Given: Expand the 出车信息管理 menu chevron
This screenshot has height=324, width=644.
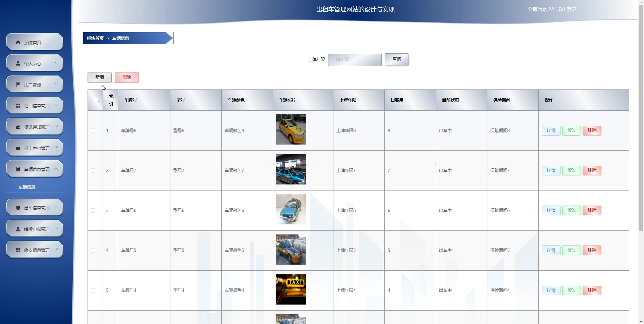Looking at the screenshot, I should (56, 207).
